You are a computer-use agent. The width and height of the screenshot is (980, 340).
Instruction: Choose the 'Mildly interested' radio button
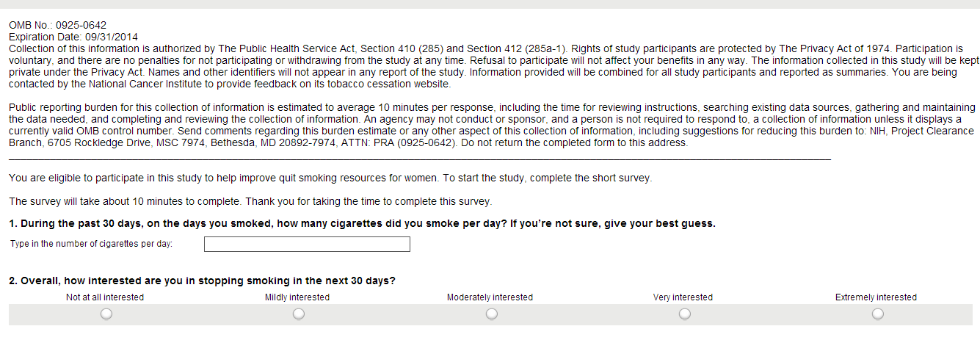click(x=298, y=314)
